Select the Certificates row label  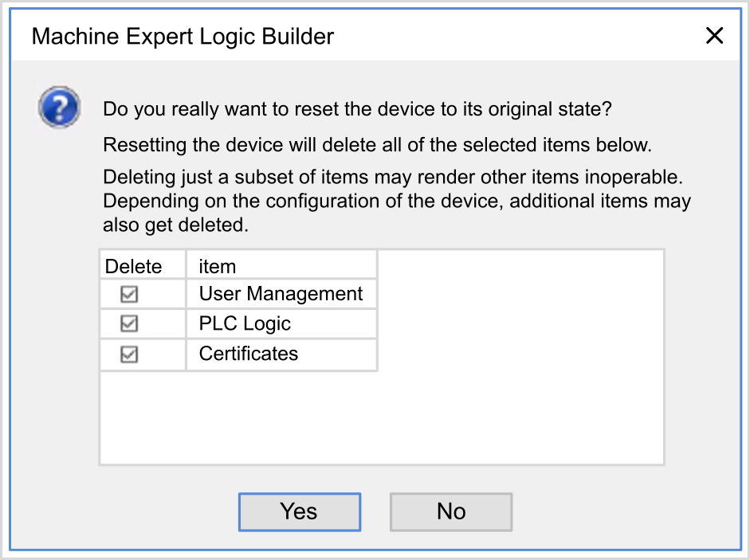[x=248, y=354]
